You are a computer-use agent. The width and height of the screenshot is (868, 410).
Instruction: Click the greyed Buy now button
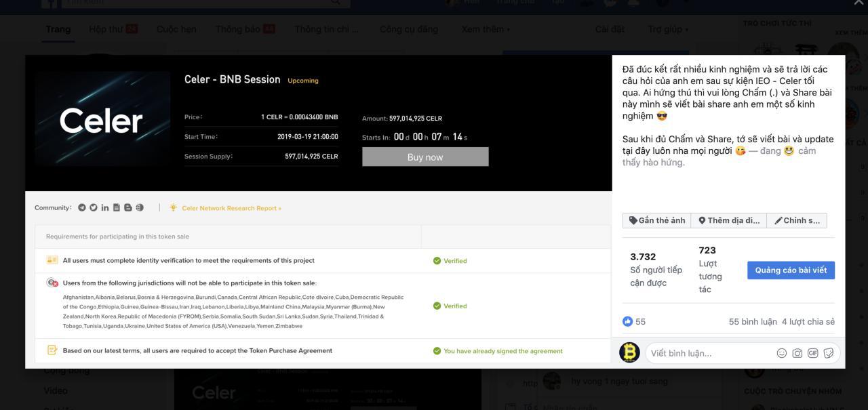[425, 157]
